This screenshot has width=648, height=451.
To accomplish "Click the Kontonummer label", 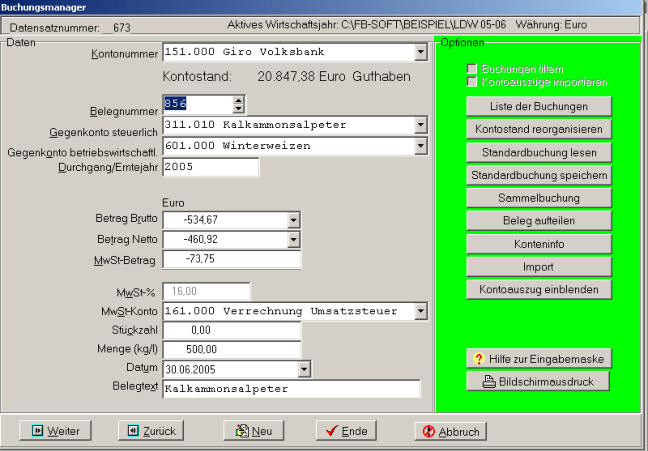I will tap(124, 54).
